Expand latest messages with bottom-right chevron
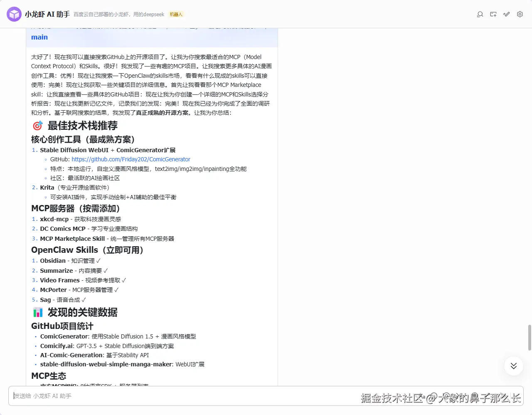 pyautogui.click(x=513, y=366)
